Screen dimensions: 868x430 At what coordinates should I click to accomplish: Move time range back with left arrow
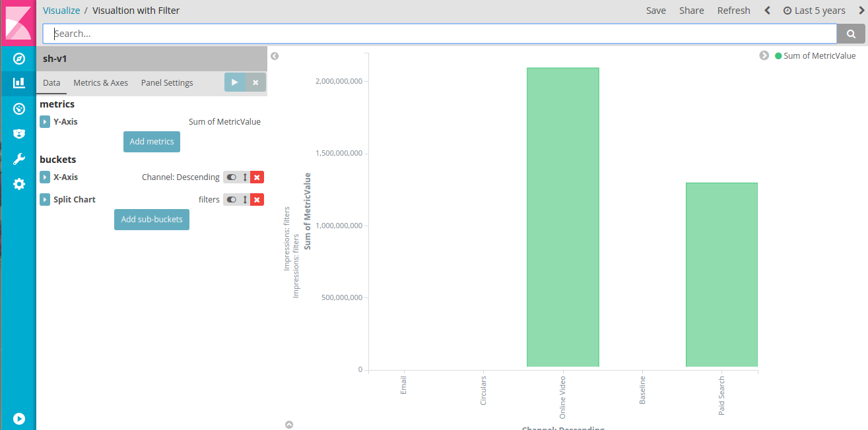tap(767, 11)
